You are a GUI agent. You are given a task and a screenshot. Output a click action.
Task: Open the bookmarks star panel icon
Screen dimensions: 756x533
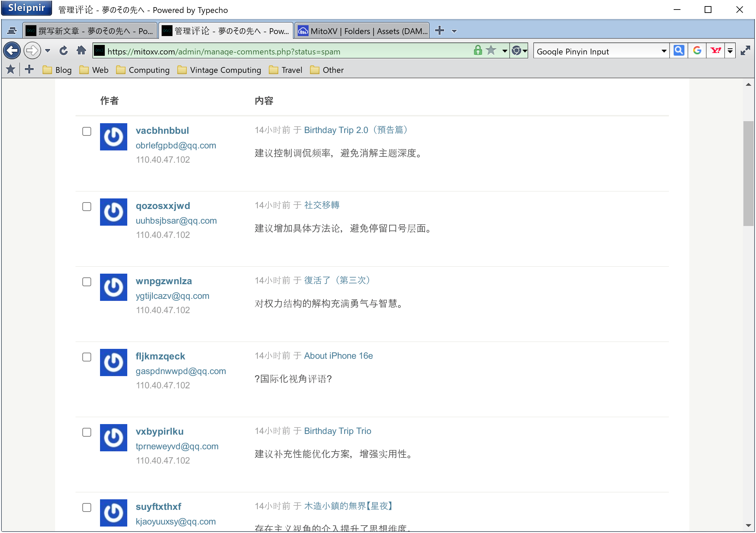11,69
